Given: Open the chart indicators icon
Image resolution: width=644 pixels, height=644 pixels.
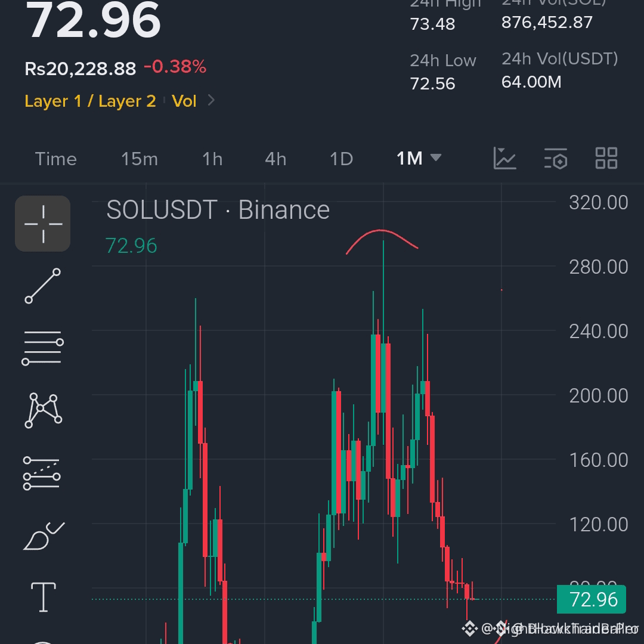Looking at the screenshot, I should [504, 159].
